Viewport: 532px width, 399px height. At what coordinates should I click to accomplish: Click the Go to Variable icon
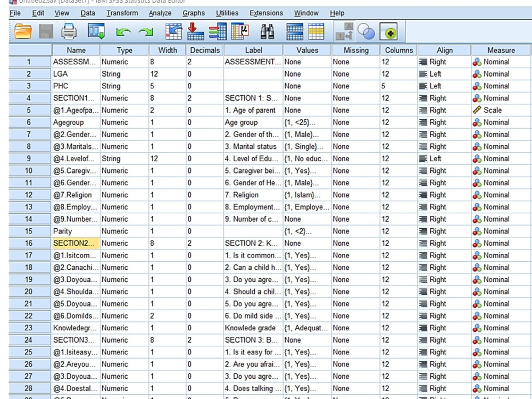click(x=195, y=31)
